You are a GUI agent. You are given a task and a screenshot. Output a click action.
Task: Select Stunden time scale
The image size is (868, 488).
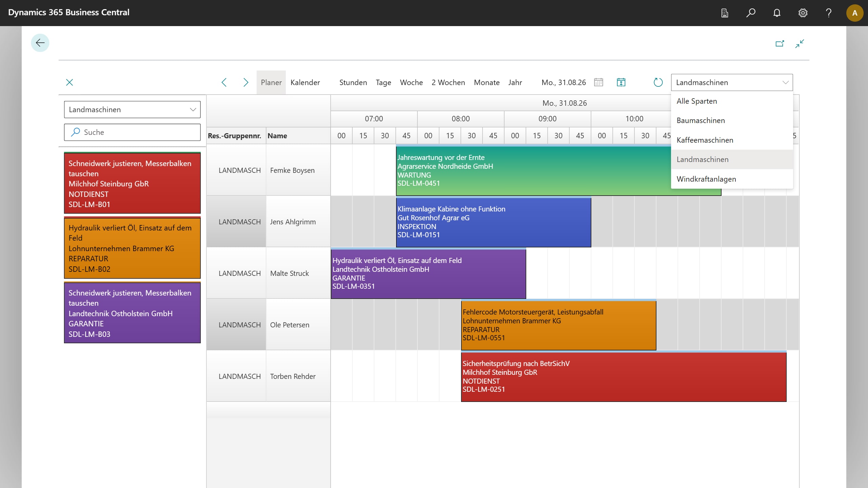tap(353, 82)
